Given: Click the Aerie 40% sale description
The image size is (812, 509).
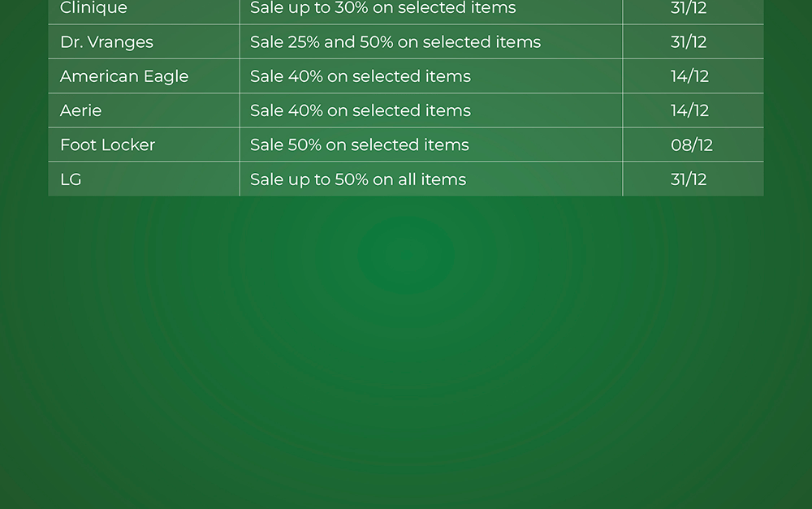Looking at the screenshot, I should click(360, 110).
